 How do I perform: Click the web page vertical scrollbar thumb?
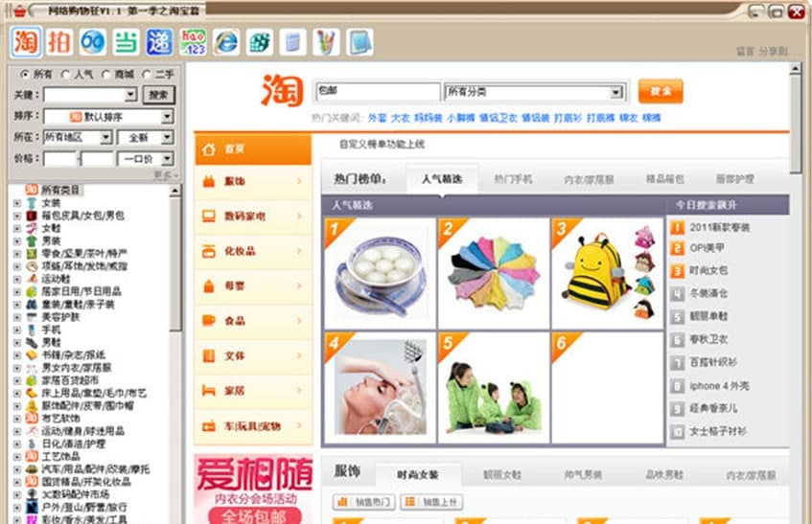796,125
